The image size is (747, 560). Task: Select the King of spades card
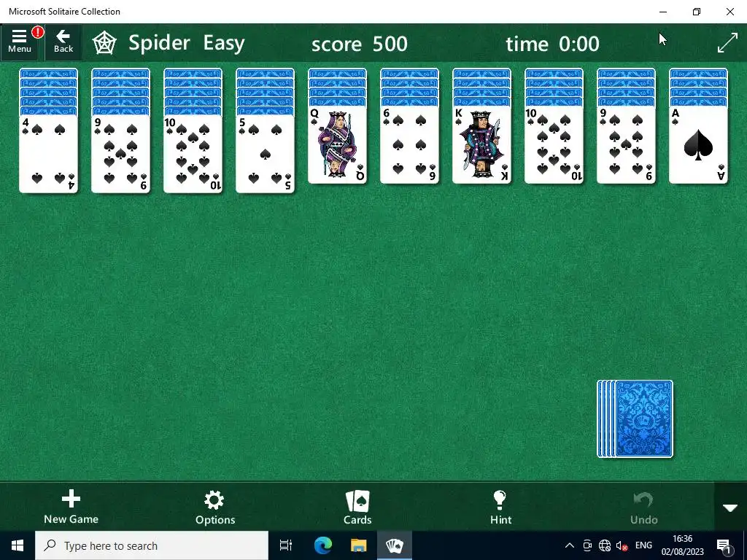481,145
